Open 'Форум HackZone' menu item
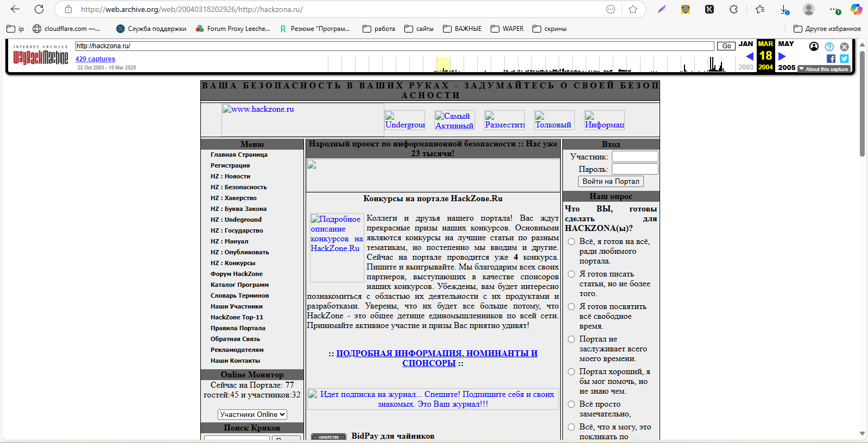Screen dimensions: 868x443 point(237,274)
